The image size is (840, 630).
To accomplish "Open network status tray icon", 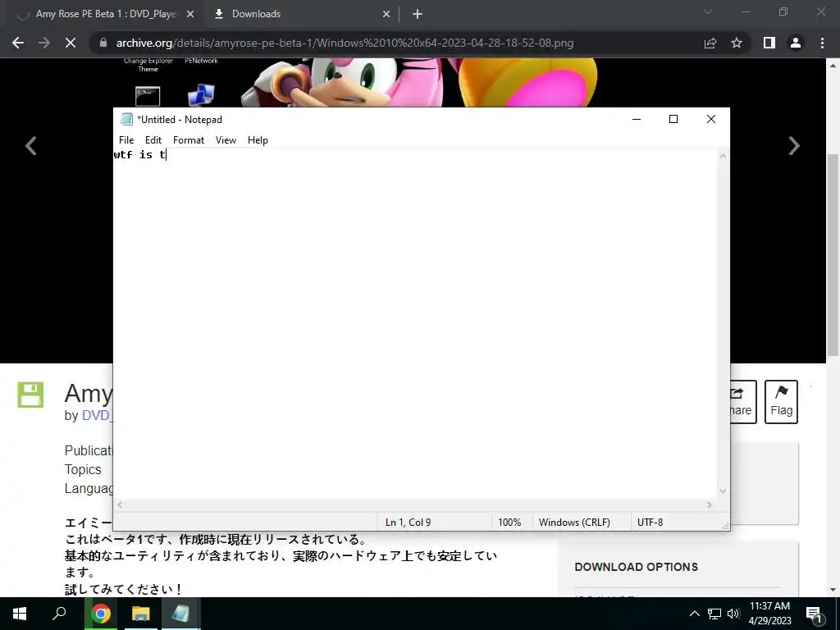I will pyautogui.click(x=714, y=614).
